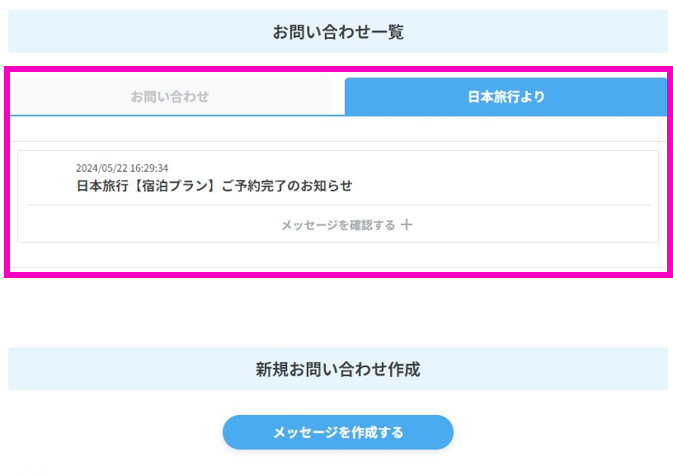Click the お問い合わせ一覧 section heading

pyautogui.click(x=338, y=32)
